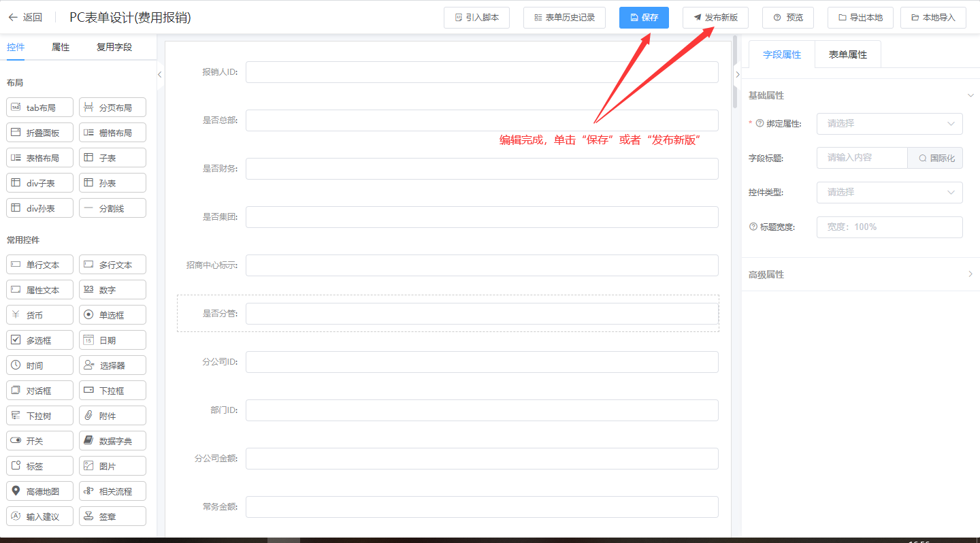Add the 下拉框 dropdown control
The height and width of the screenshot is (543, 980).
tap(113, 391)
